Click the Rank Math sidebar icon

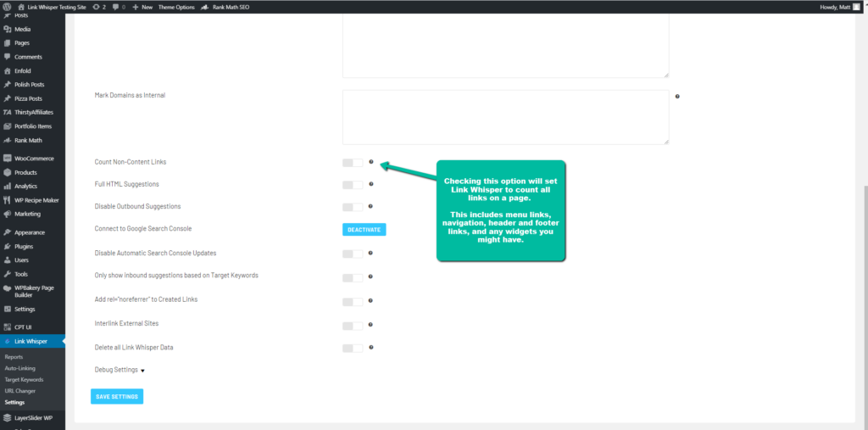(x=7, y=140)
